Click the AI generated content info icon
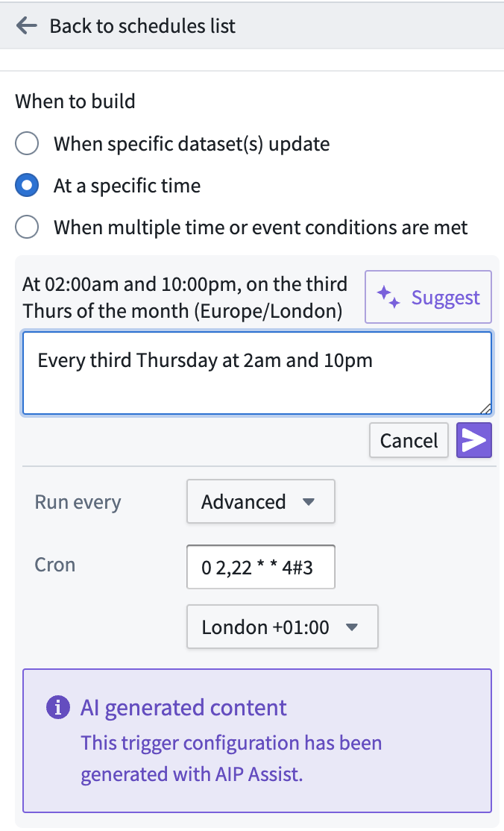 pos(58,707)
